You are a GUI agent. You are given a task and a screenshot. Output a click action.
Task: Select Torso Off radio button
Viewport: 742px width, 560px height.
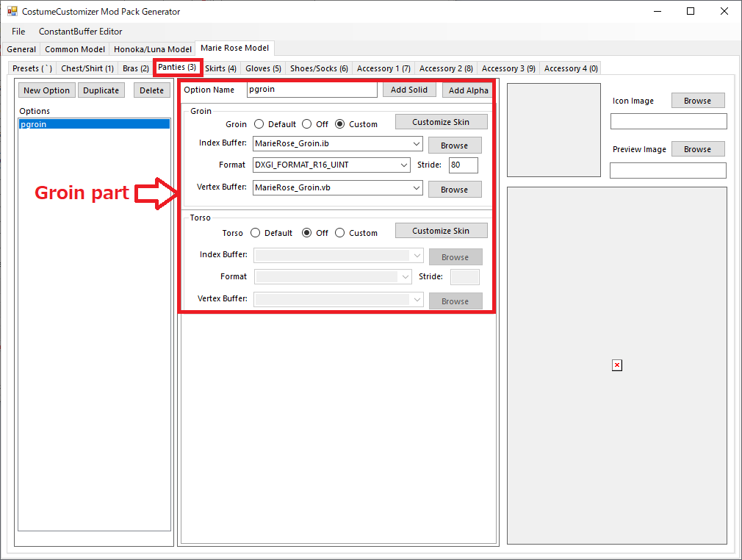[x=306, y=233]
